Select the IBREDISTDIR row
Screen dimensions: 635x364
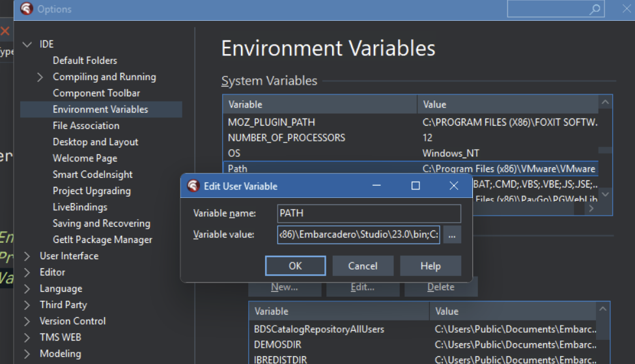tap(423, 359)
